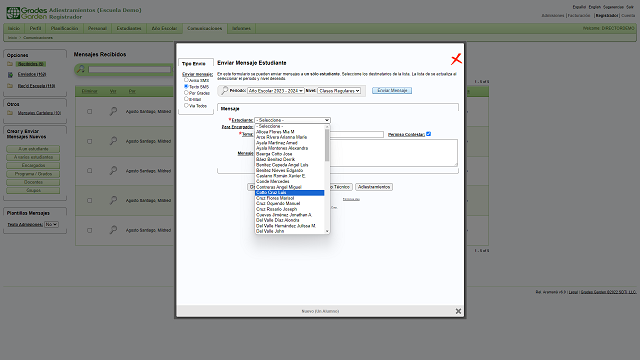The height and width of the screenshot is (360, 640).
Task: Select the Vía Todos radio option
Action: pos(186,105)
